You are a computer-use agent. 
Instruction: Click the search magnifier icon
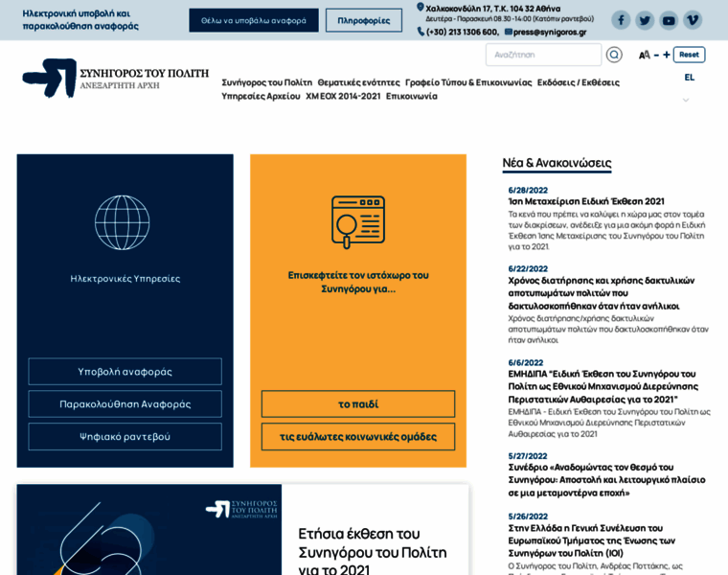614,55
